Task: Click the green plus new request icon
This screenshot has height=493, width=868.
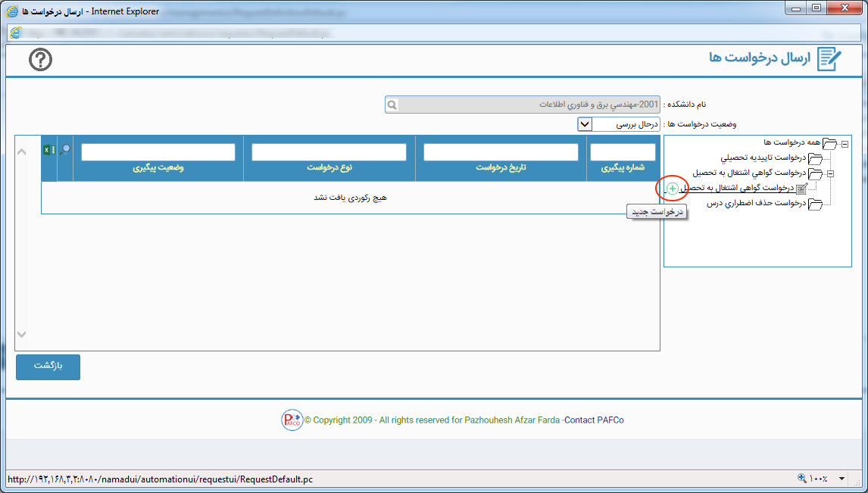Action: pos(673,188)
